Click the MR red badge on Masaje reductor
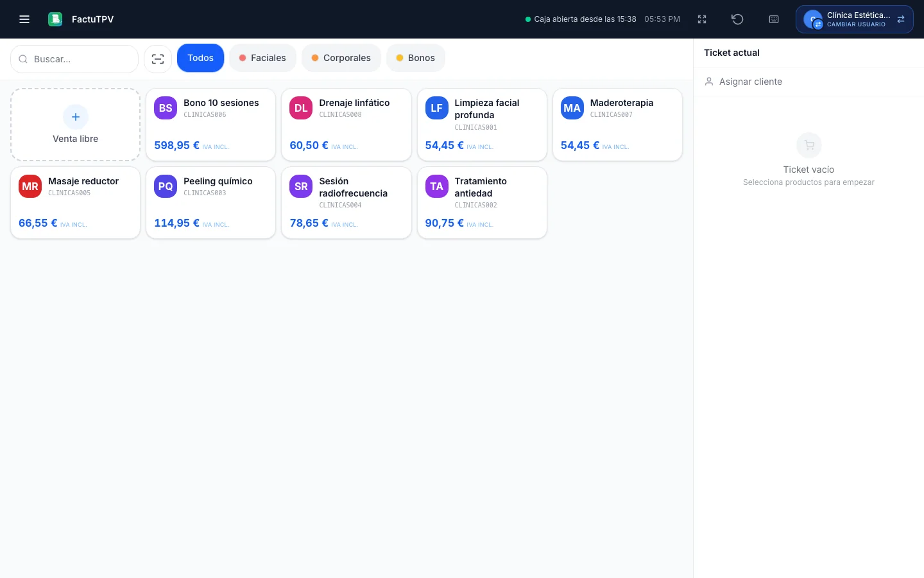924x578 pixels. click(30, 186)
